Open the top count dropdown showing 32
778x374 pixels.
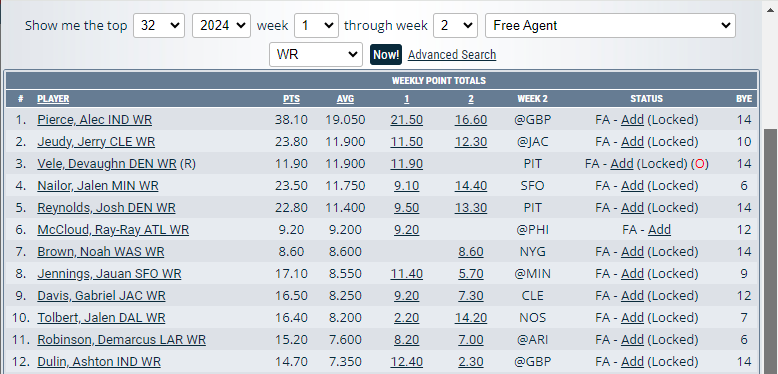(159, 26)
